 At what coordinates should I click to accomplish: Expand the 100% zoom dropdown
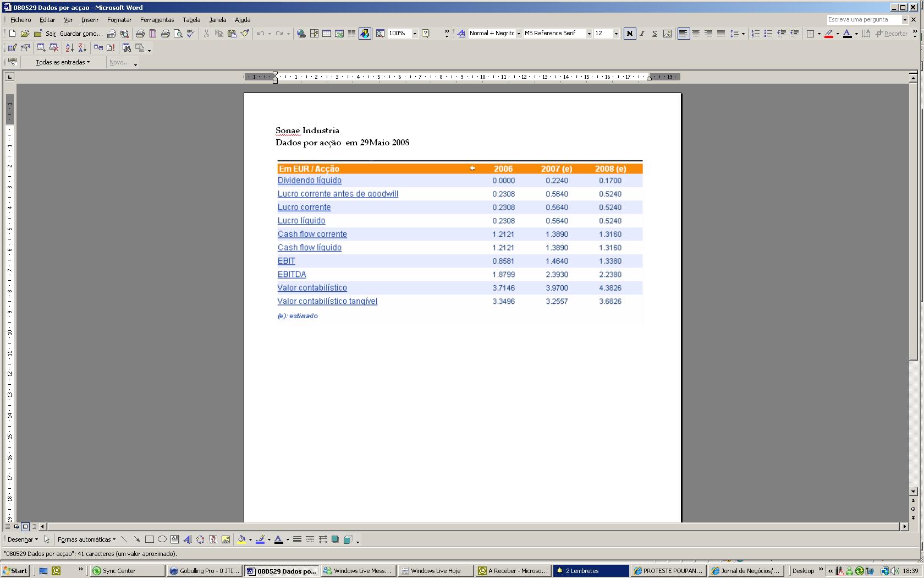coord(415,34)
